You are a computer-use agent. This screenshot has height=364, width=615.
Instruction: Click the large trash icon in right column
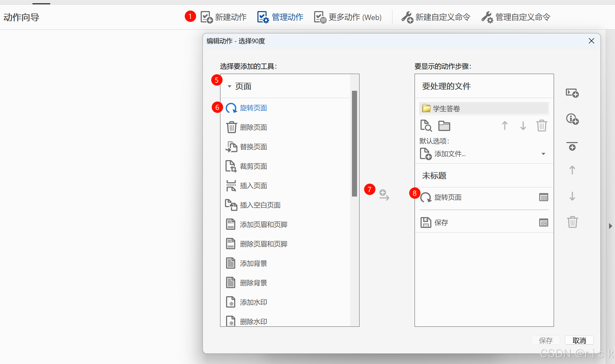[x=572, y=222]
